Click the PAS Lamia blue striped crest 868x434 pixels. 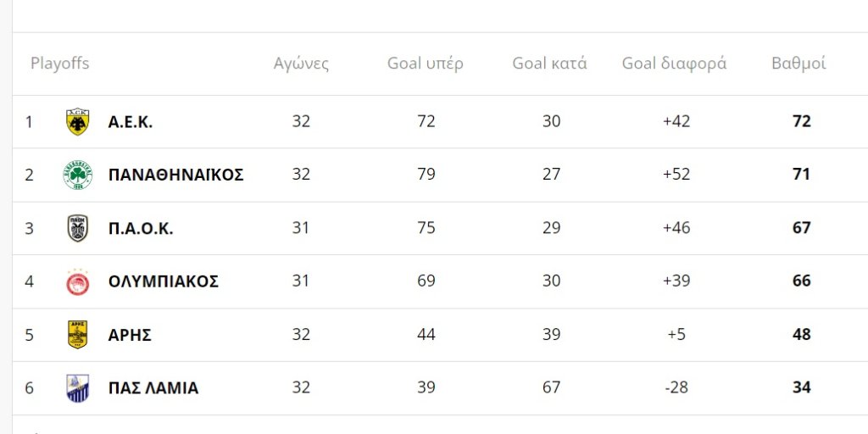(77, 388)
